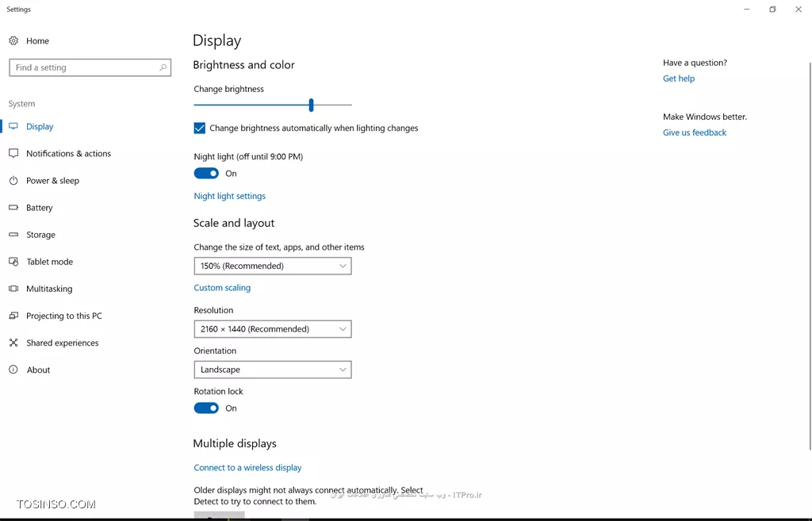Click the Home gear icon
The height and width of the screenshot is (521, 812).
(x=13, y=41)
